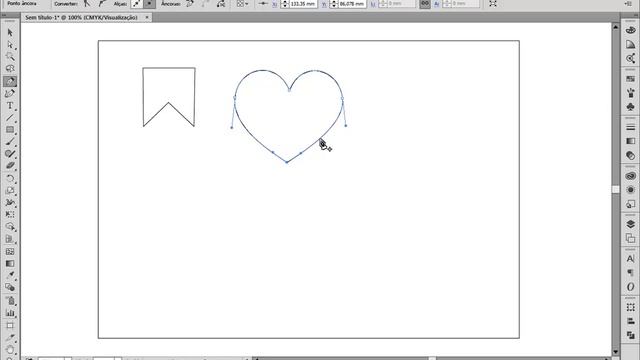The height and width of the screenshot is (360, 640).
Task: Select the Symbol Sprayer tool
Action: click(10, 301)
